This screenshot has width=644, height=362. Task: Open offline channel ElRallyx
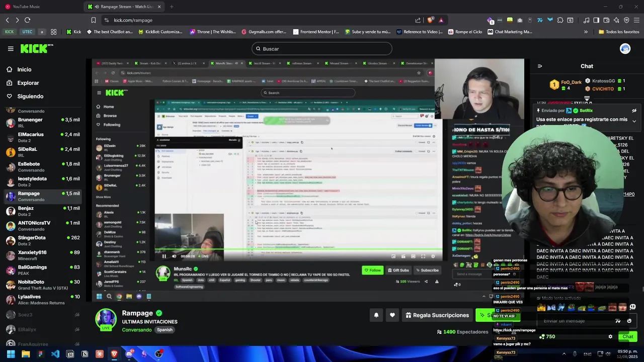click(x=42, y=329)
